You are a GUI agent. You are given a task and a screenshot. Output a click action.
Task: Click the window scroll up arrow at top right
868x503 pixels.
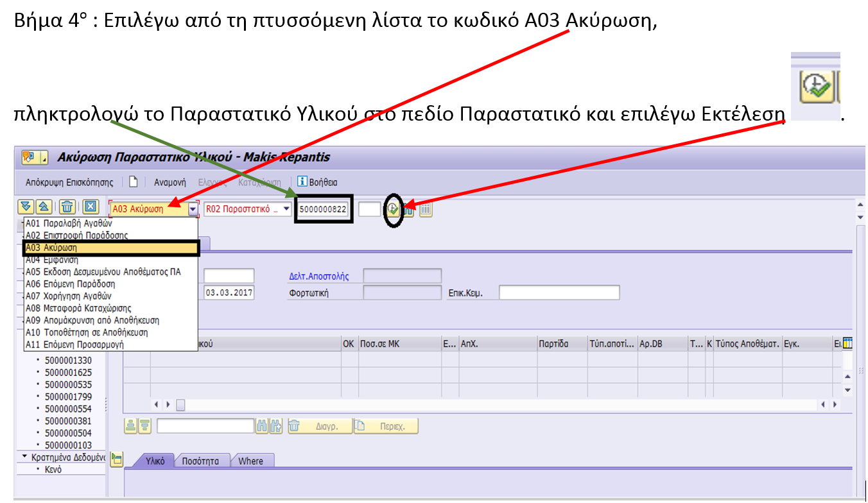862,205
